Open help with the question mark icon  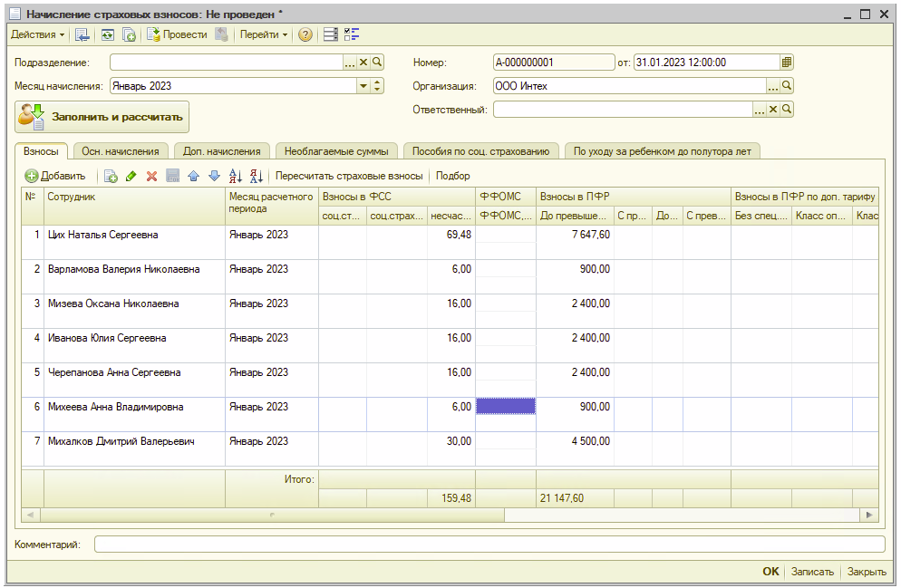tap(305, 34)
